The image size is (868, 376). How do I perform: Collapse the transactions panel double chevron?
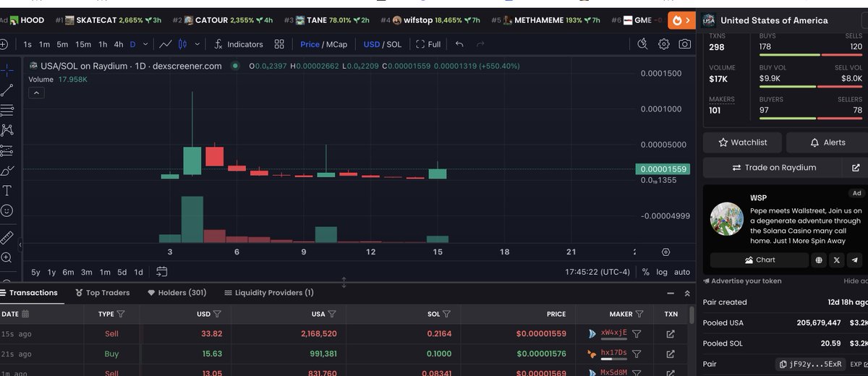pyautogui.click(x=687, y=293)
